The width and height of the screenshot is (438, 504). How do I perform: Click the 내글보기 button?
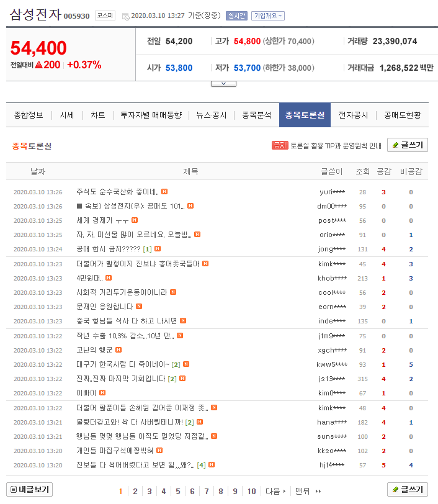click(x=29, y=489)
